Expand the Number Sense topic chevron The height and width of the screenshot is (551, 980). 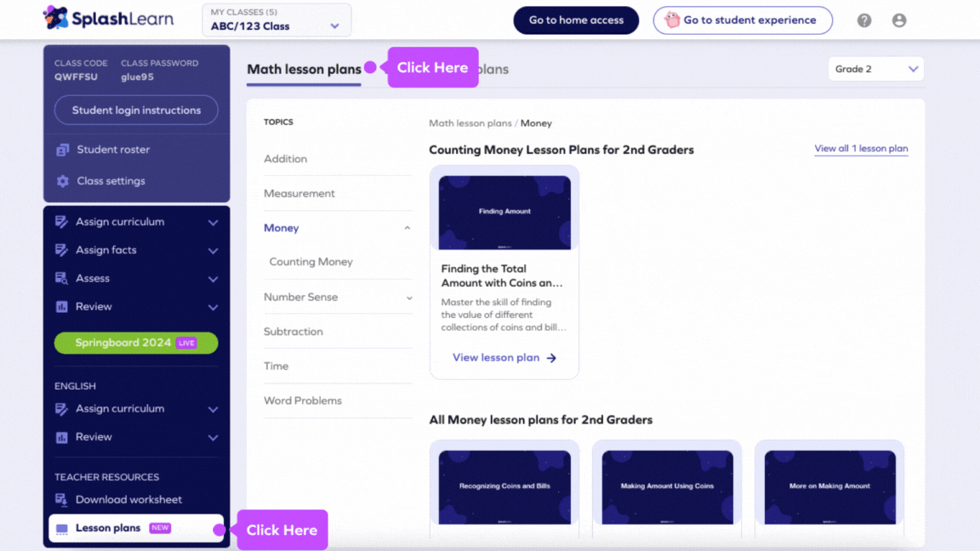(408, 298)
